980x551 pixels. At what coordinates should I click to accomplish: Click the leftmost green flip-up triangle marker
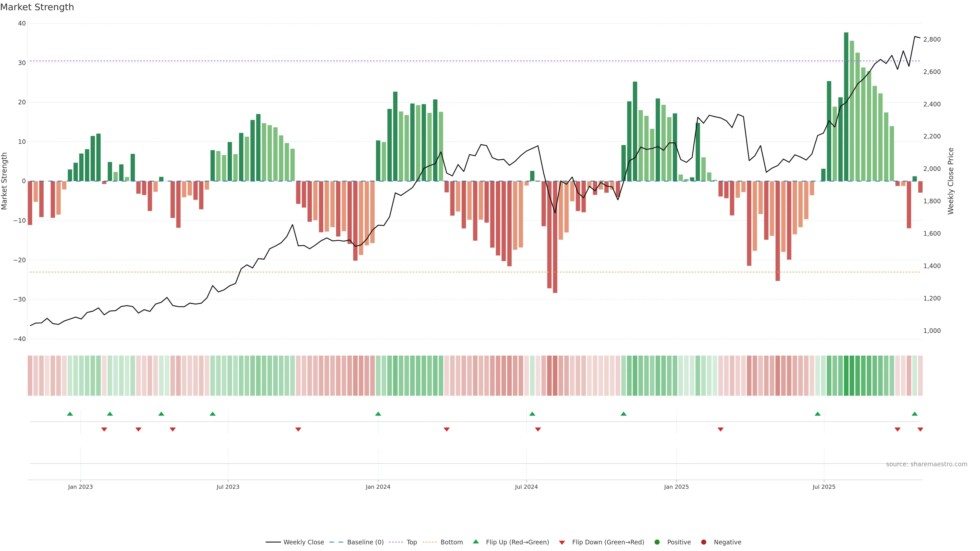(x=70, y=414)
